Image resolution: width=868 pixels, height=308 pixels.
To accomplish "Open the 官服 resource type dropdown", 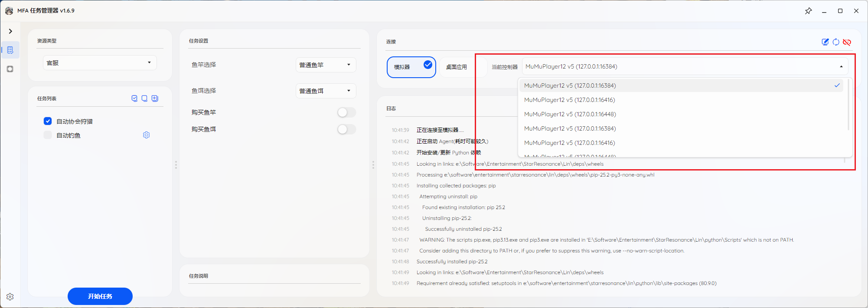I will click(x=100, y=63).
